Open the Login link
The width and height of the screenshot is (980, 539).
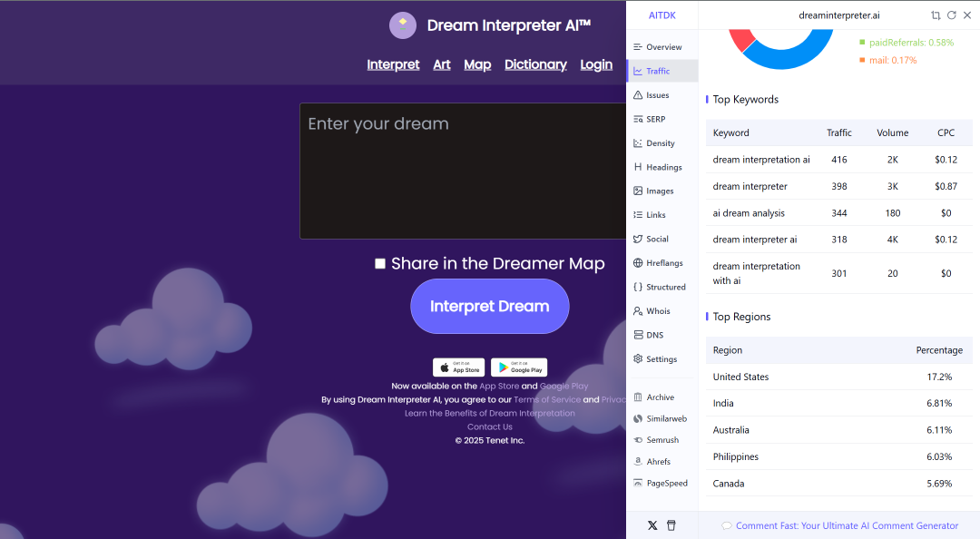coord(596,64)
